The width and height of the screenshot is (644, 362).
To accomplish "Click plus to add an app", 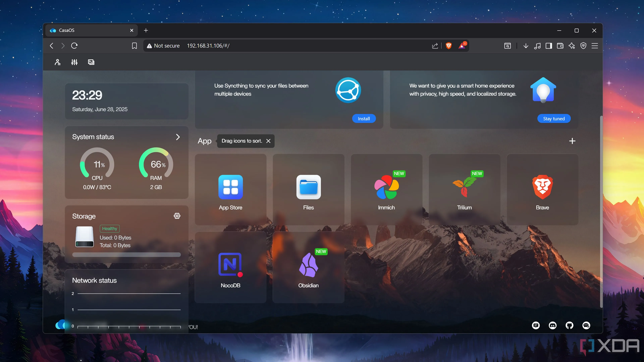I will [572, 141].
